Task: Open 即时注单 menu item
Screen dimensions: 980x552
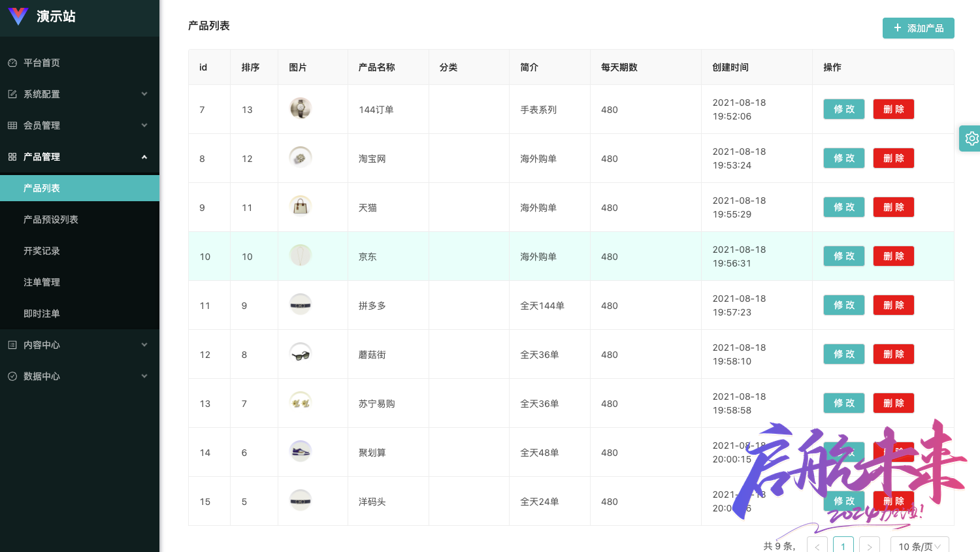Action: tap(80, 314)
